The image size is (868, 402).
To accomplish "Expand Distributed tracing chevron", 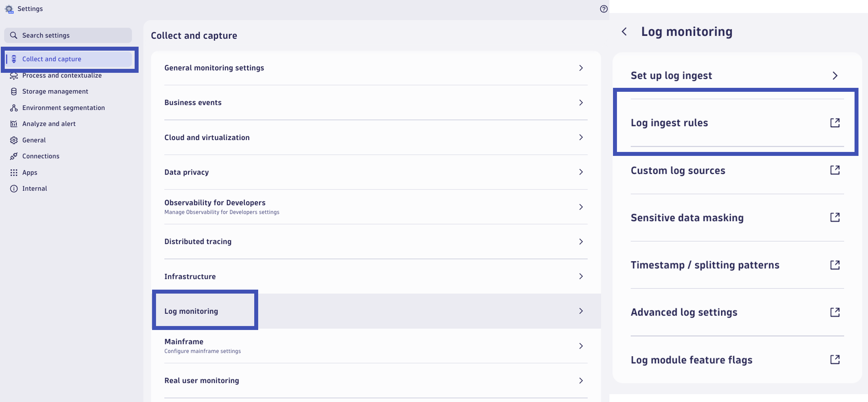I will (581, 242).
